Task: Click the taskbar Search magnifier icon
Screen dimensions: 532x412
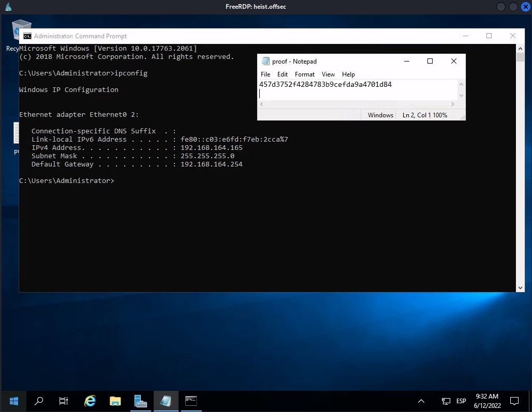Action: (39, 401)
